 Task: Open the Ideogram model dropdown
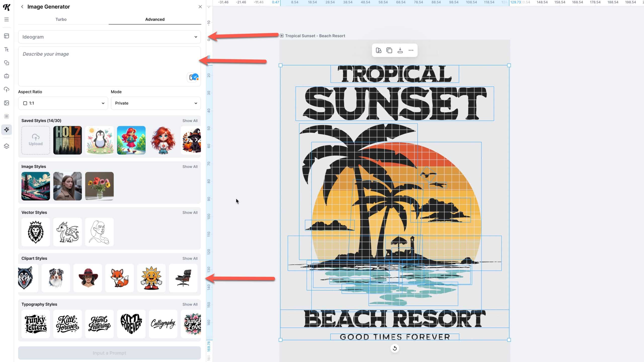pyautogui.click(x=109, y=37)
